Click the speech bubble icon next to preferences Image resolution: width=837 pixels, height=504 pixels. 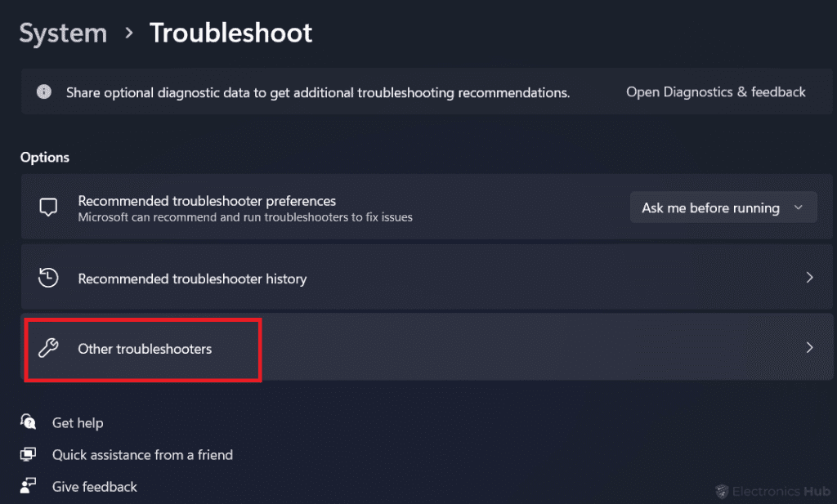48,207
